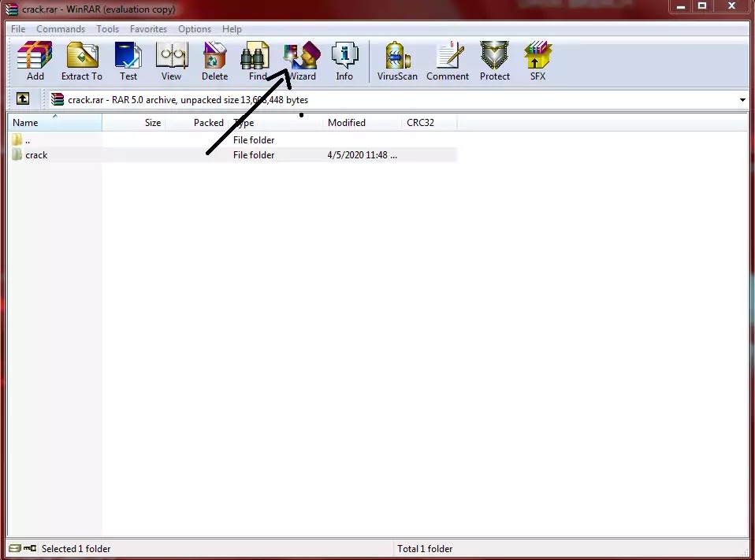
Task: Click the key icon in the status bar
Action: [x=30, y=548]
